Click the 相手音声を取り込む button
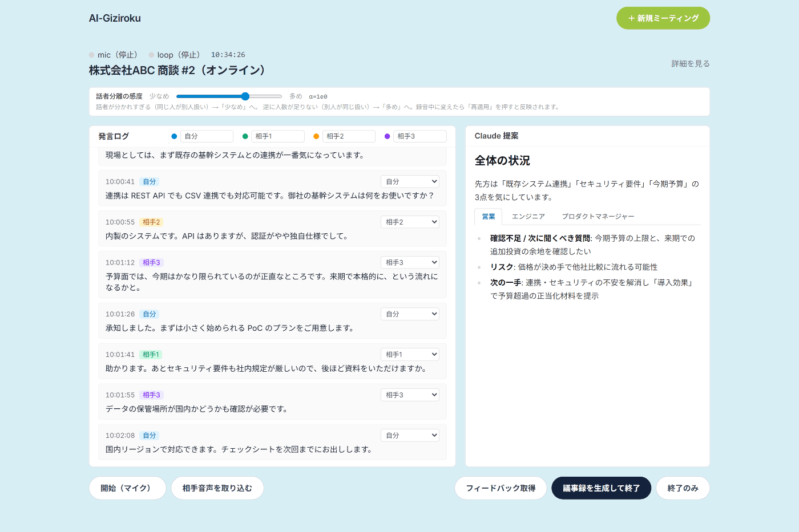The image size is (799, 532). [217, 488]
